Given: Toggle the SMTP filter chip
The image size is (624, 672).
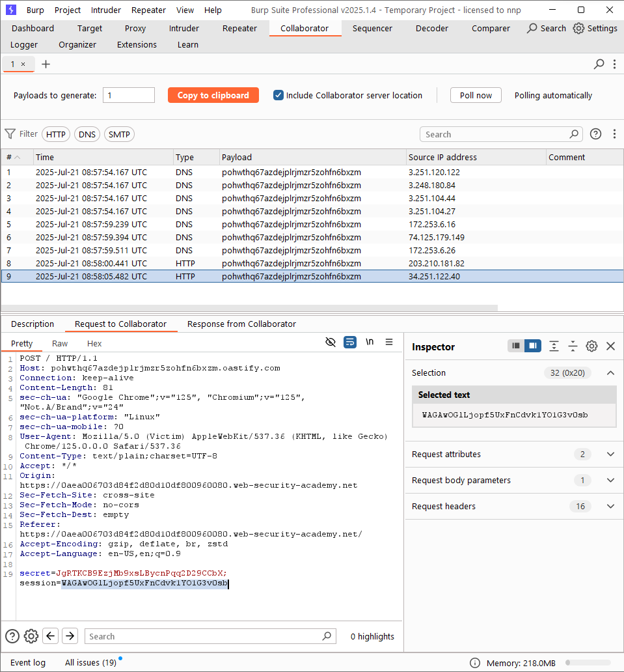Looking at the screenshot, I should click(119, 135).
